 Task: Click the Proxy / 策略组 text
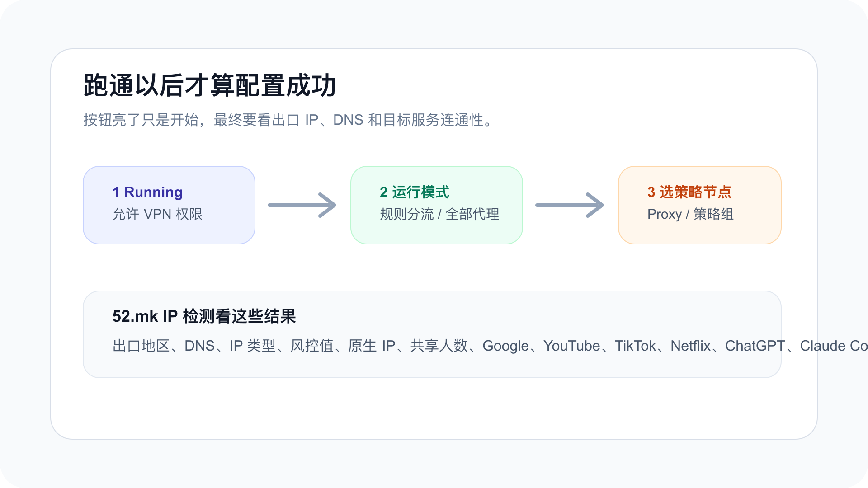click(x=690, y=214)
